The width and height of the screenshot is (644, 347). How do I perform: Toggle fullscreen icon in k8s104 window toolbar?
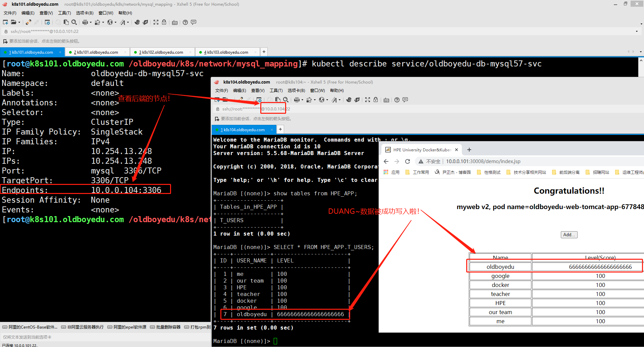point(368,100)
